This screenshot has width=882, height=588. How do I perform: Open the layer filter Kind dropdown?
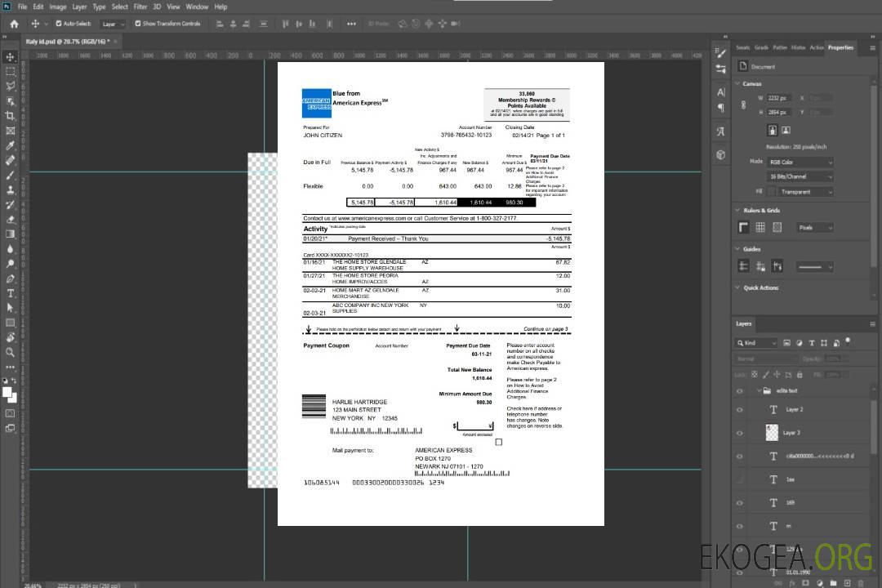click(756, 343)
